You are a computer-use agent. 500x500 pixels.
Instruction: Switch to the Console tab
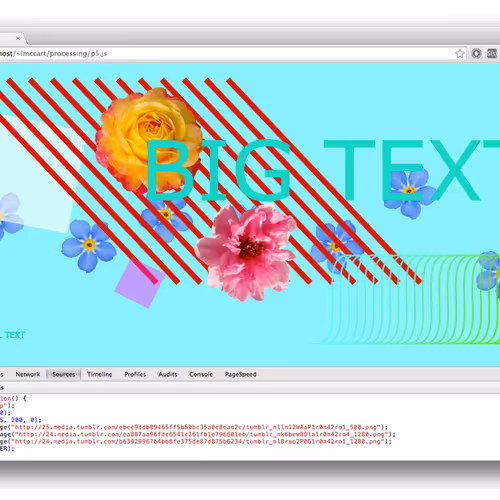(201, 374)
